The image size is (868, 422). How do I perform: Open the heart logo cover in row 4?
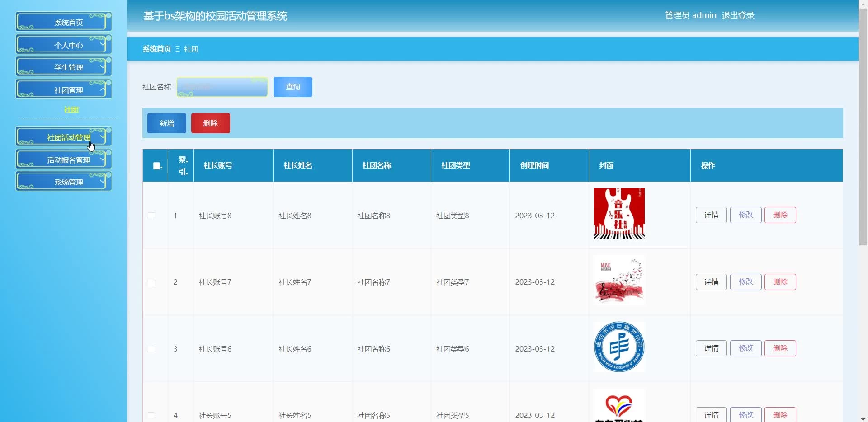point(619,405)
